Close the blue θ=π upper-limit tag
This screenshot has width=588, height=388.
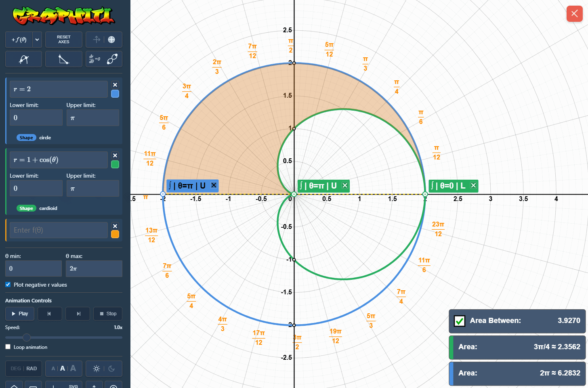(214, 185)
